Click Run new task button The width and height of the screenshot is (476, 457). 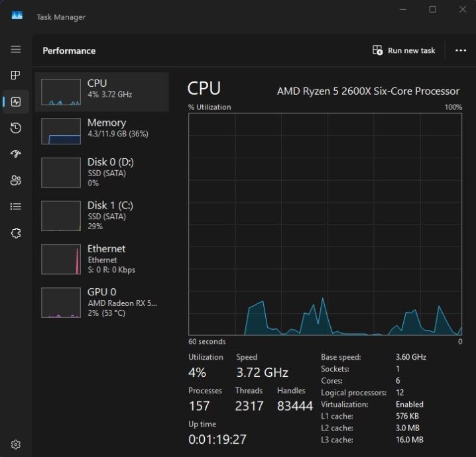click(x=404, y=50)
